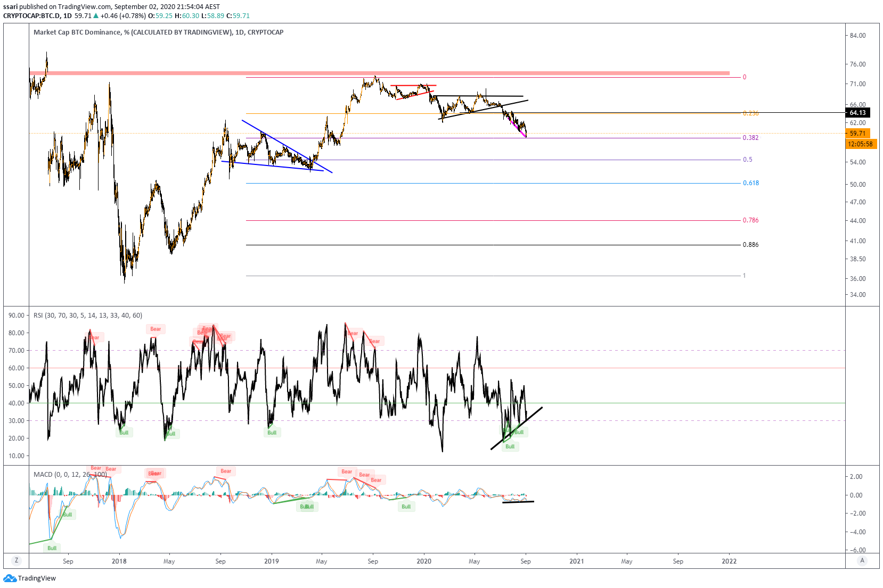The width and height of the screenshot is (883, 588).
Task: Click the 84.00 price scale label
Action: [857, 36]
